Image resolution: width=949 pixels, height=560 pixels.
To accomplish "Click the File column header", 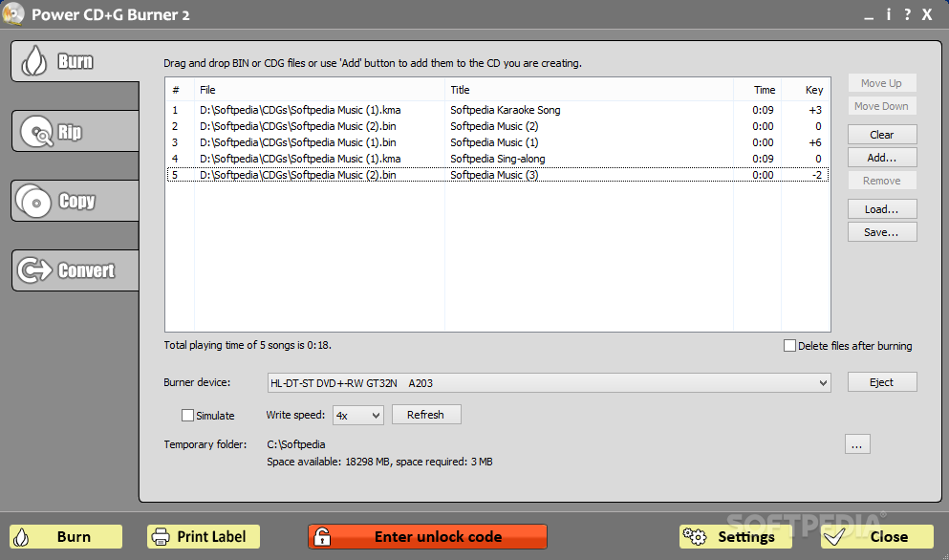I will point(319,90).
